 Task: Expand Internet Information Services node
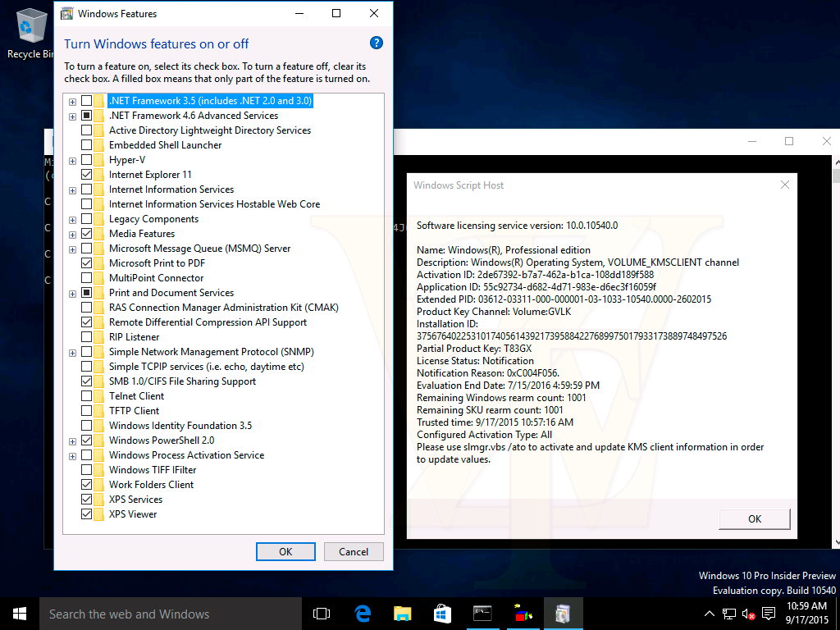[72, 190]
